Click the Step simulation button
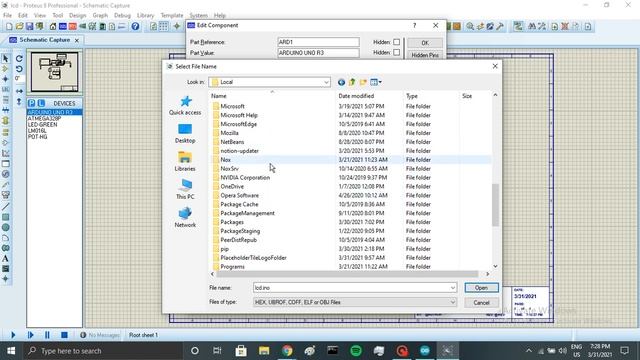The image size is (640, 360). pos(31,335)
